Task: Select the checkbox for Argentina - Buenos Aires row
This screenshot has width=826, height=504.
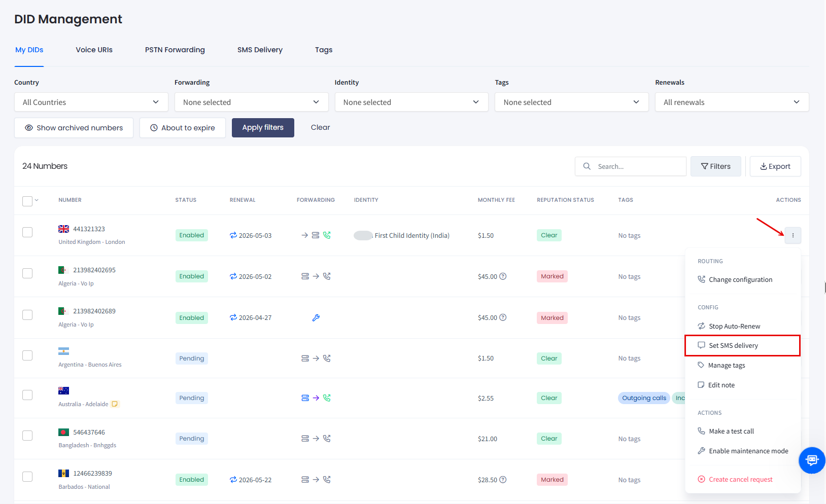Action: tap(27, 355)
